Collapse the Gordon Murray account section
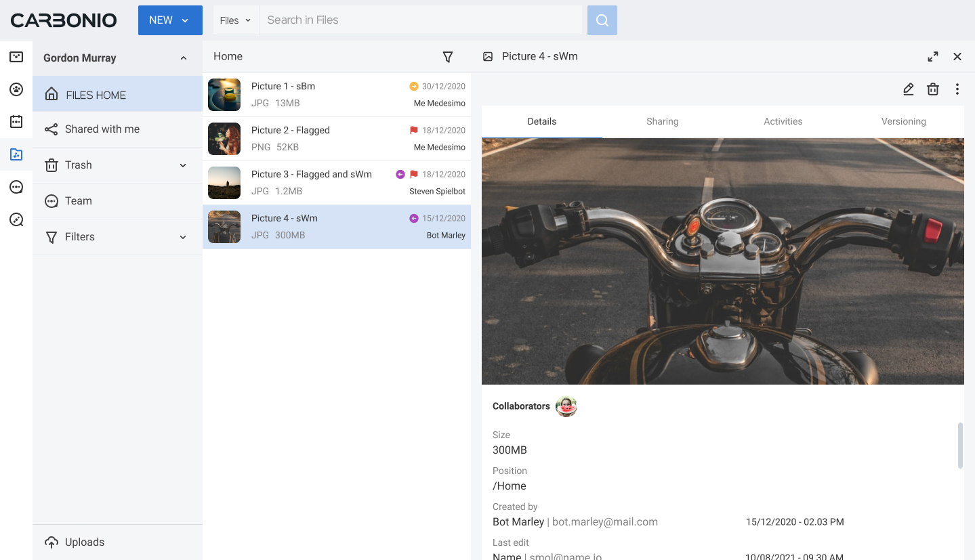This screenshot has height=560, width=975. point(182,58)
